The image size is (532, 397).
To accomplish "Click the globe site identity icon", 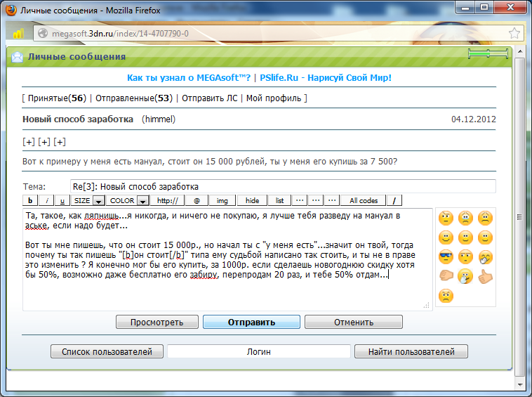I will click(43, 33).
